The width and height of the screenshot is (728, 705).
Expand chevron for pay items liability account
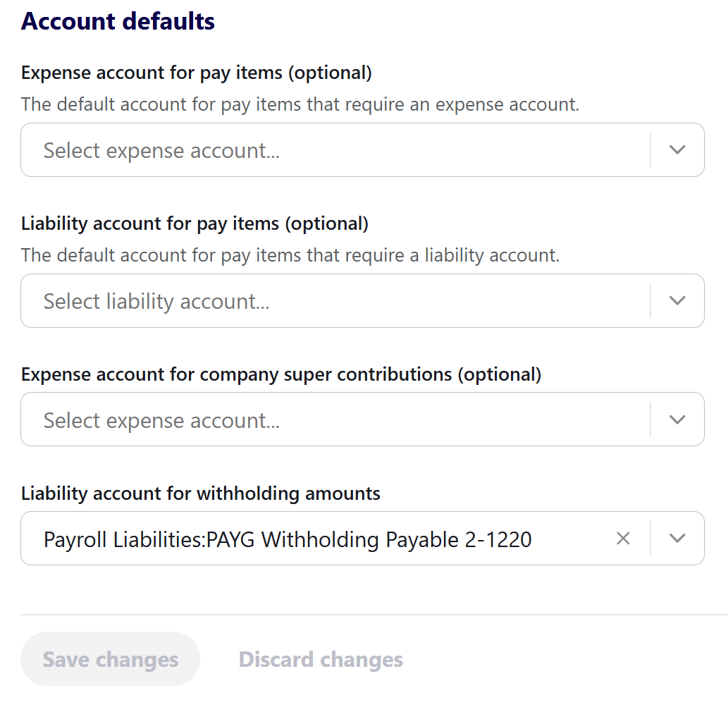click(x=677, y=301)
